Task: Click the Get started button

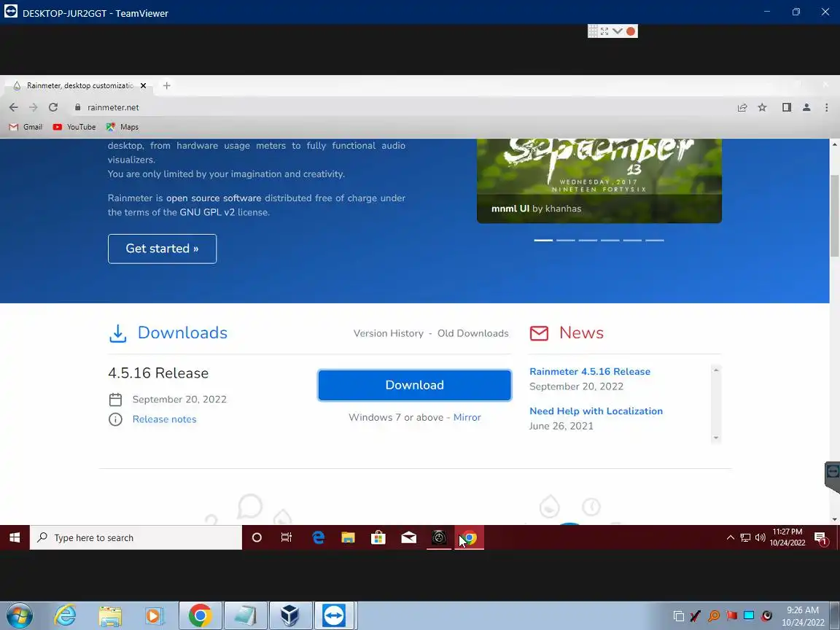Action: click(163, 249)
